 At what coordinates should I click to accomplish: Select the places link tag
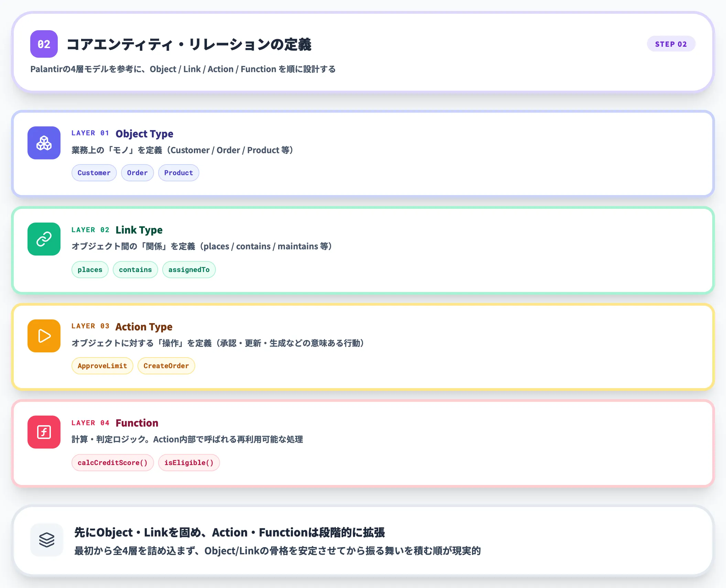pyautogui.click(x=90, y=270)
